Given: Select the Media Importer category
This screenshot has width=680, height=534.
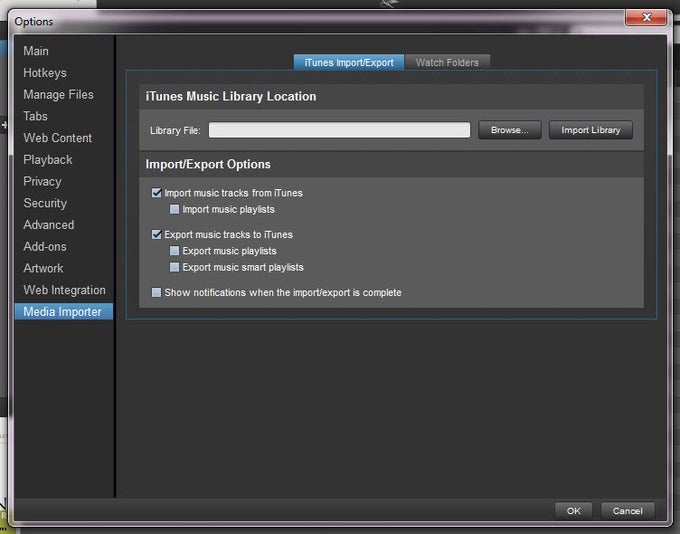Looking at the screenshot, I should (x=63, y=311).
